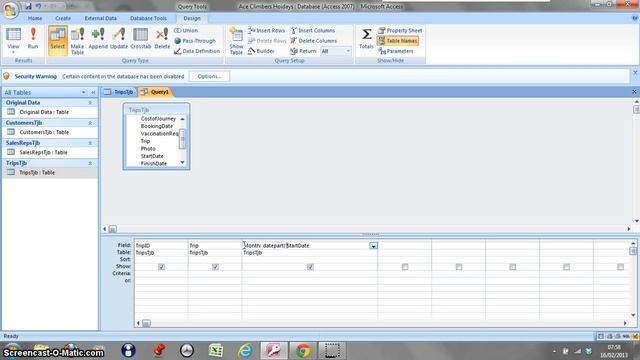Open the Create ribbon tab

pos(63,18)
